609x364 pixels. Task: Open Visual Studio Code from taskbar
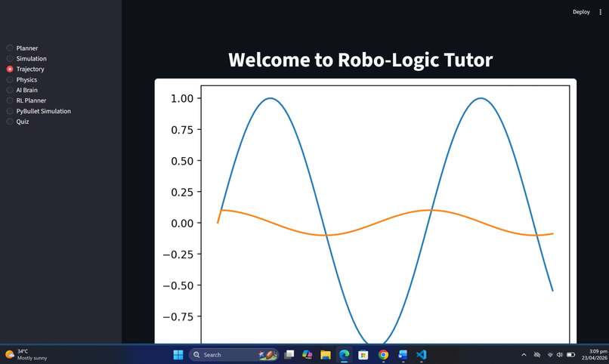click(x=422, y=355)
